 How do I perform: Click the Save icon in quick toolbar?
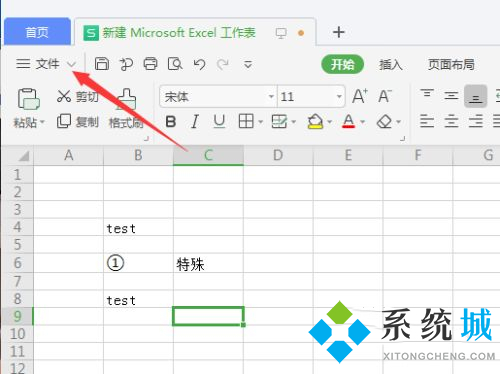pyautogui.click(x=102, y=63)
